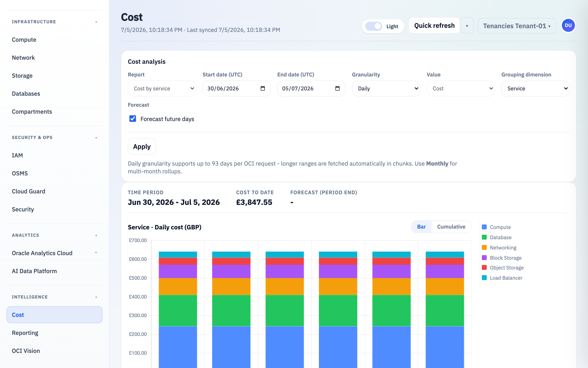The width and height of the screenshot is (588, 368).
Task: Click the Jun 30, 2026 - Jul 5, 2026 period
Action: [174, 202]
